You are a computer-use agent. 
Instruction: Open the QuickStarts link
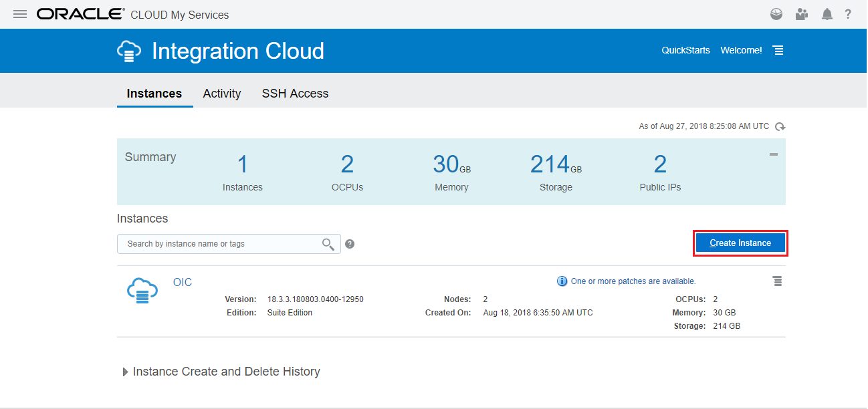[x=685, y=50]
